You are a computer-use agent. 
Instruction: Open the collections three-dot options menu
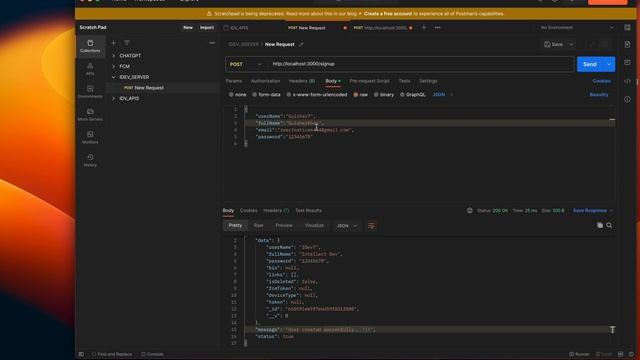tap(212, 42)
